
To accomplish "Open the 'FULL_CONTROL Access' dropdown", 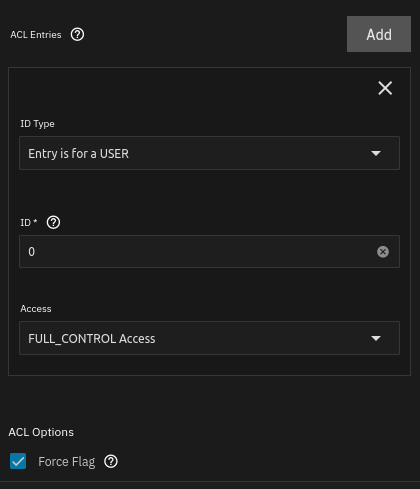I will (209, 338).
